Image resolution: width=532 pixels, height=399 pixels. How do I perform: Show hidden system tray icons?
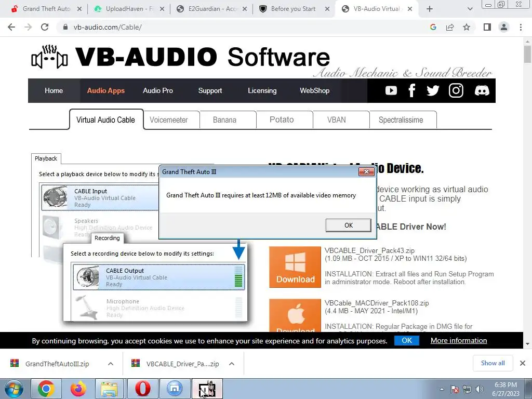(442, 389)
